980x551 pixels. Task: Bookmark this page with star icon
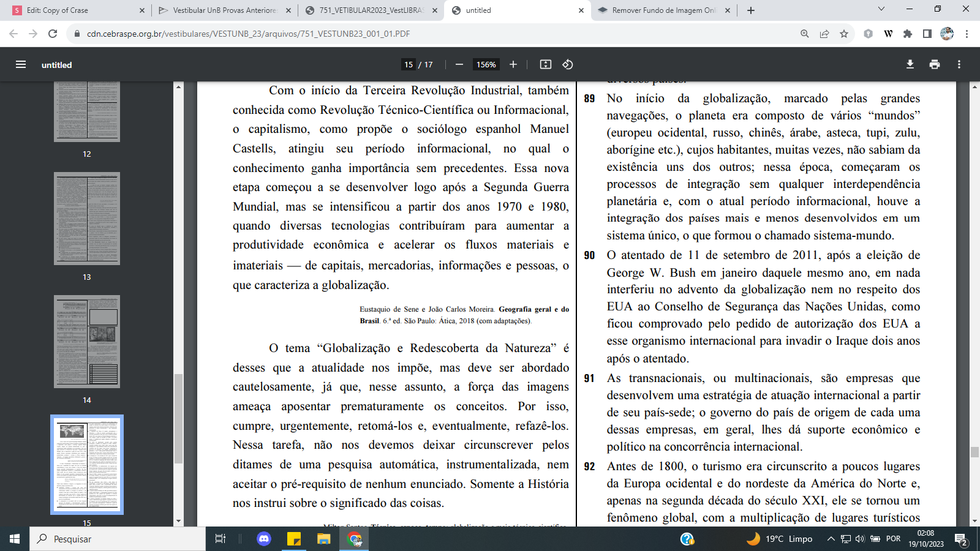[844, 34]
